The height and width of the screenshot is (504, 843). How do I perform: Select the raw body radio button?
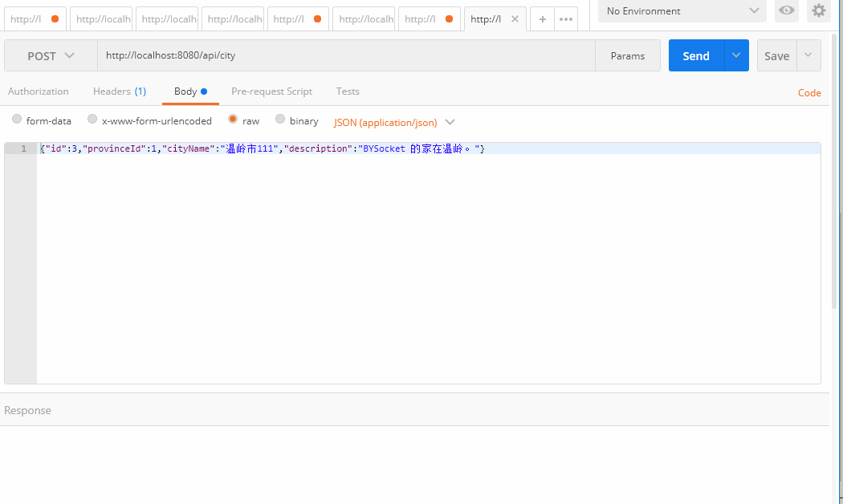(x=233, y=119)
